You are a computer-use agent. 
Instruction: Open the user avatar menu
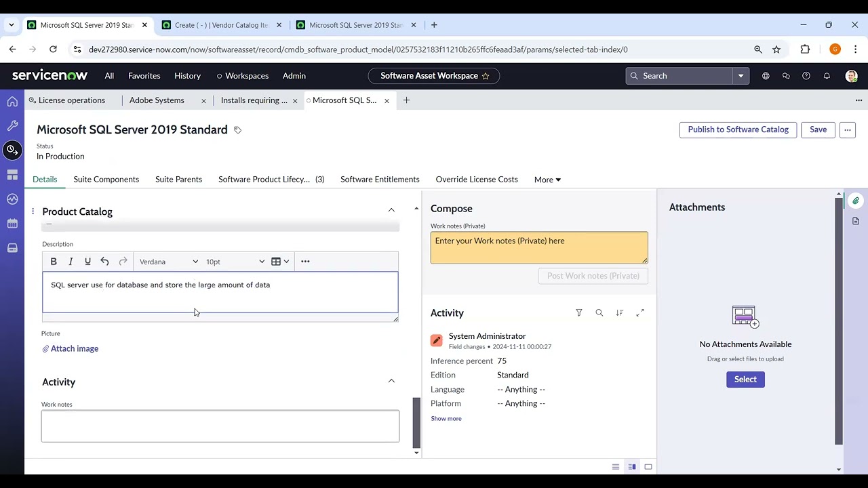(852, 76)
